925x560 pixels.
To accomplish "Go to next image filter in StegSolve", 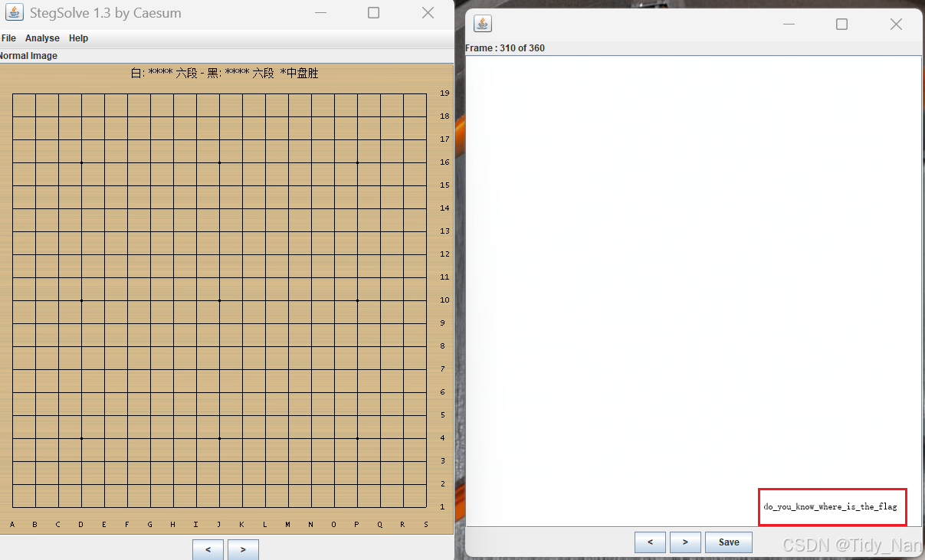I will pyautogui.click(x=243, y=549).
